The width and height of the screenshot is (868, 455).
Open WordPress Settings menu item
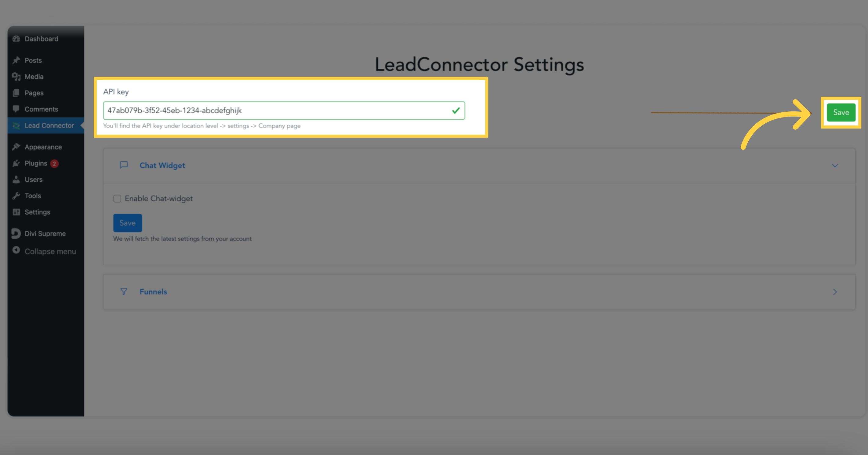[46, 212]
